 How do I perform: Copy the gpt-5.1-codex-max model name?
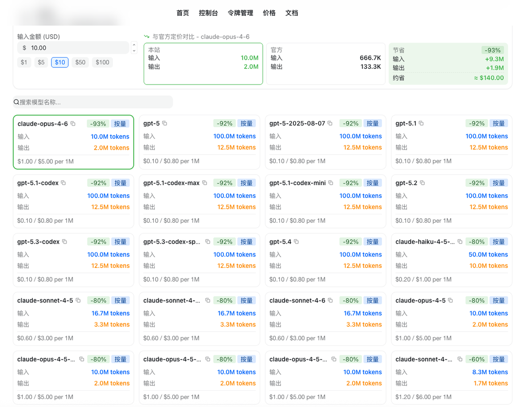pyautogui.click(x=204, y=183)
